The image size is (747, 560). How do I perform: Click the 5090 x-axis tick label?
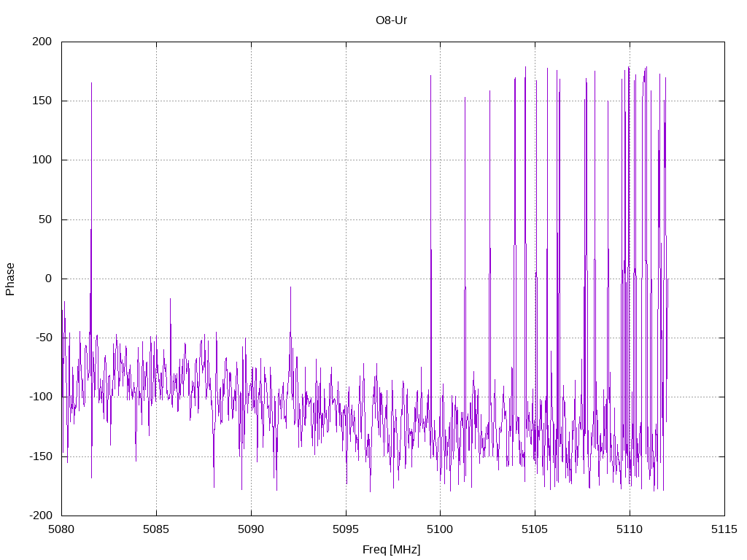click(x=251, y=529)
